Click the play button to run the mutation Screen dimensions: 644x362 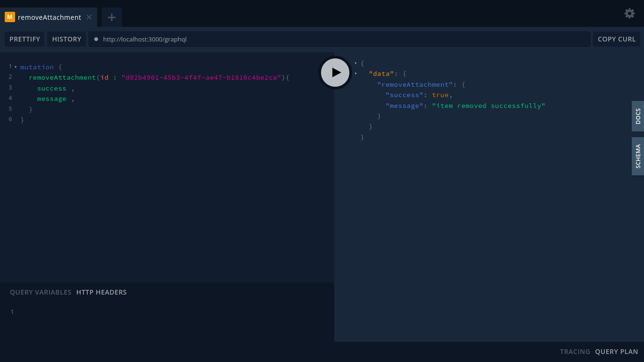coord(335,72)
